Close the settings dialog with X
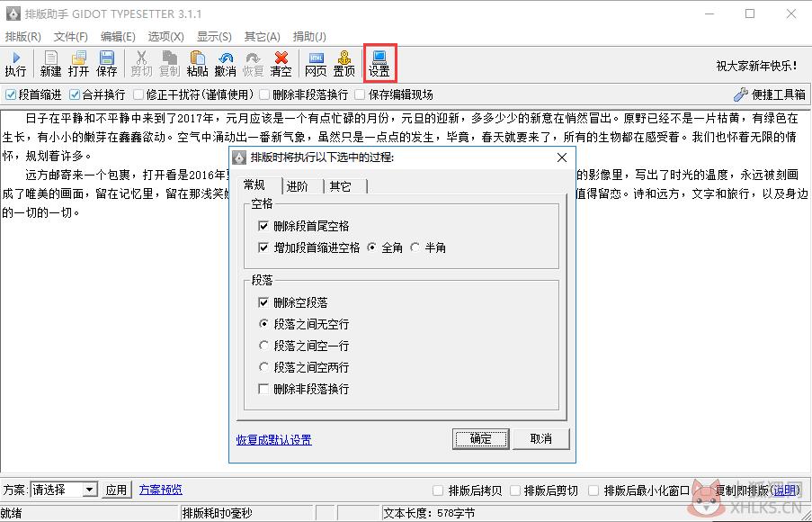The width and height of the screenshot is (812, 522). [x=562, y=157]
